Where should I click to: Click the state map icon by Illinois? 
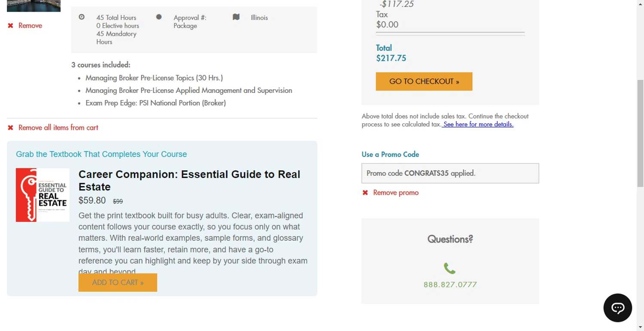coord(236,17)
